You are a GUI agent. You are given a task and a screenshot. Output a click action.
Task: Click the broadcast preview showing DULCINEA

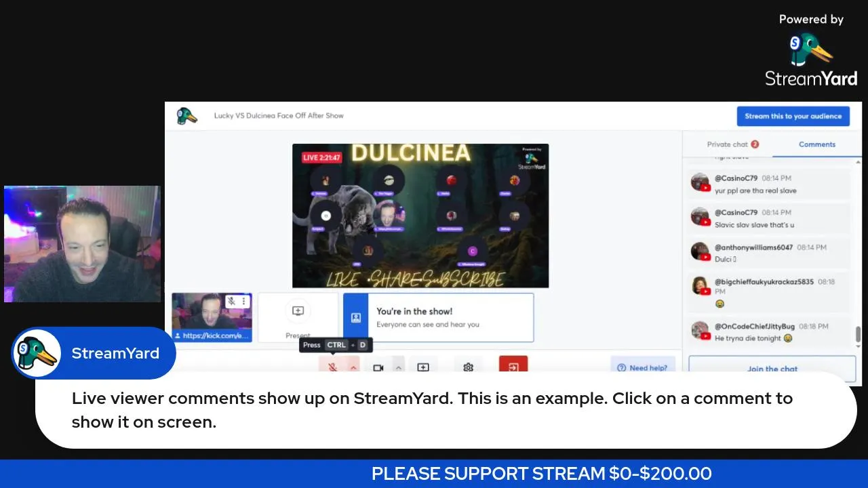(x=420, y=216)
